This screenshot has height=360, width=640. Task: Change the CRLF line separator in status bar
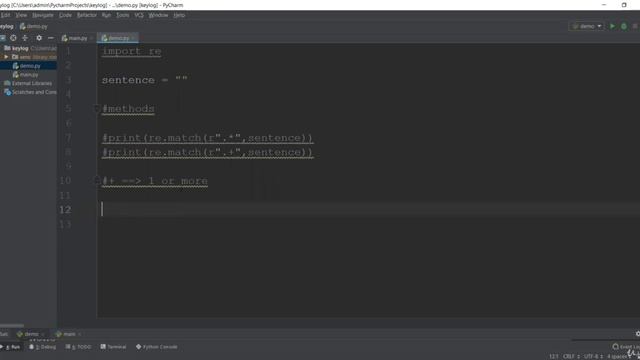[x=571, y=356]
